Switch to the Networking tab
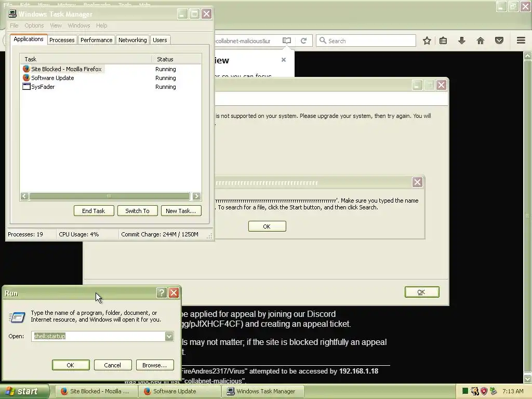Screen dimensions: 532x399 point(132,40)
